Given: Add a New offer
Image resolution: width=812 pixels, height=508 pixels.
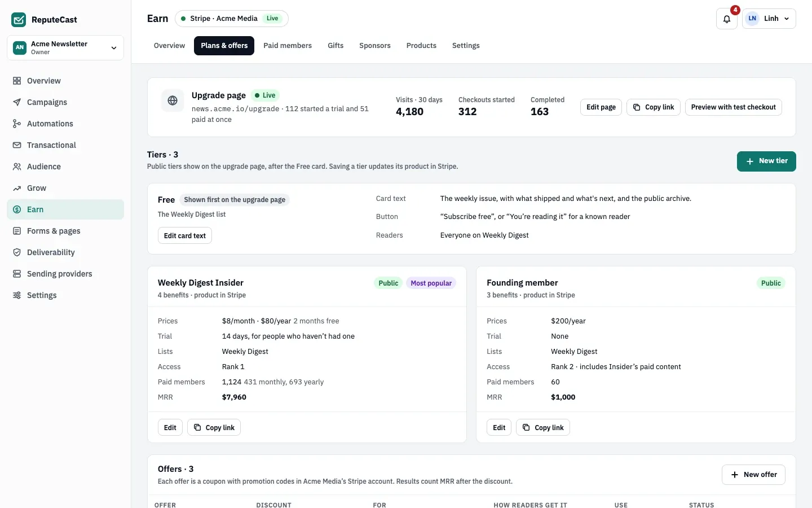Looking at the screenshot, I should pos(753,475).
